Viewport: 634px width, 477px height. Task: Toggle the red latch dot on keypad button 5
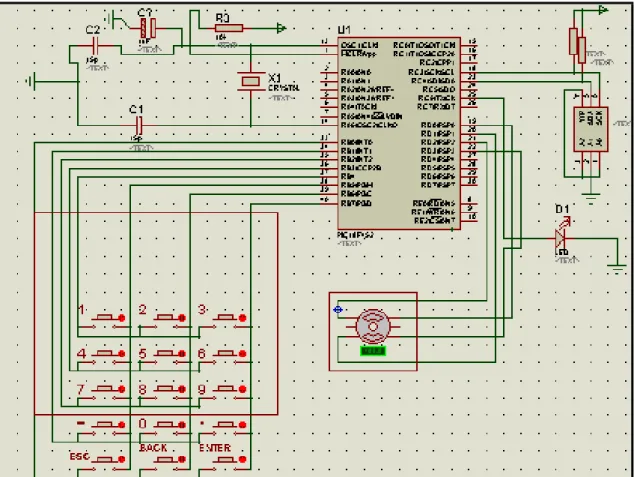pyautogui.click(x=182, y=354)
